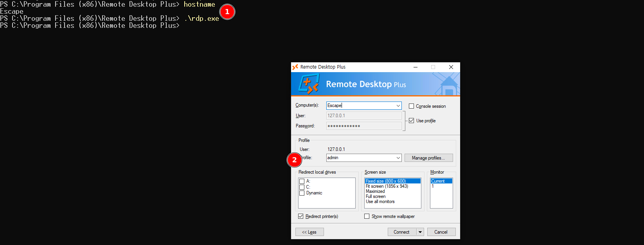Enable Show remote wallpaper checkbox
644x245 pixels.
coord(367,216)
